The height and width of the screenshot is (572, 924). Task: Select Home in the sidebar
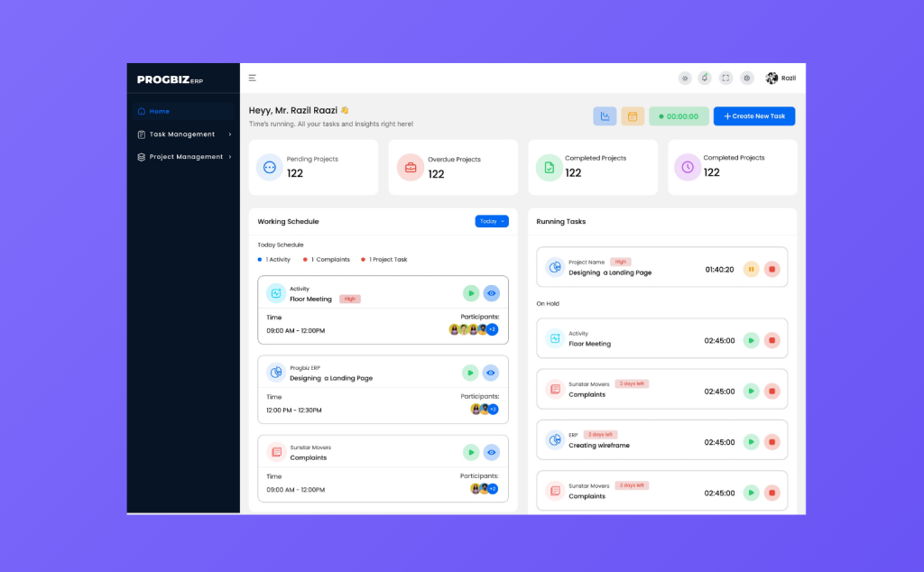tap(159, 112)
